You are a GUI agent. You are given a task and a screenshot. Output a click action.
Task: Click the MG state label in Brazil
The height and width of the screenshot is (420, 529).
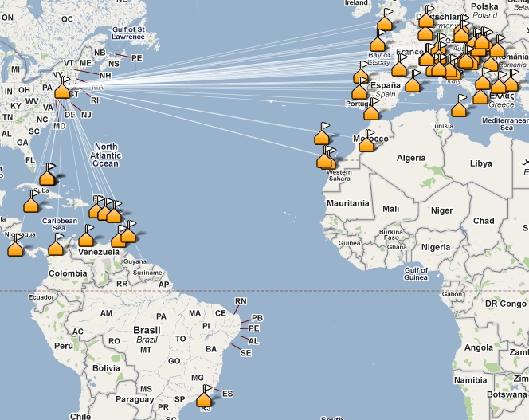click(x=198, y=378)
